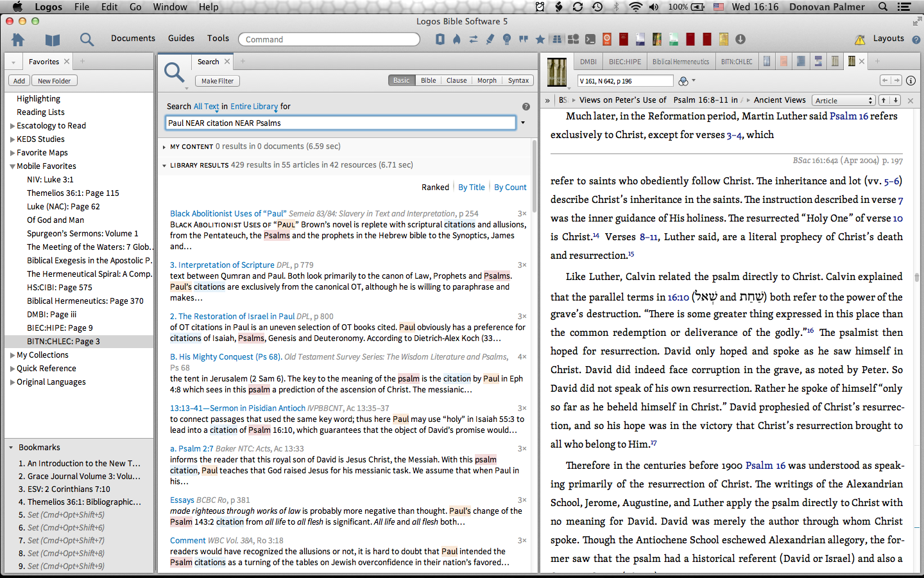Screen dimensions: 924x578
Task: Open Favorites via the star icon
Action: tap(540, 39)
